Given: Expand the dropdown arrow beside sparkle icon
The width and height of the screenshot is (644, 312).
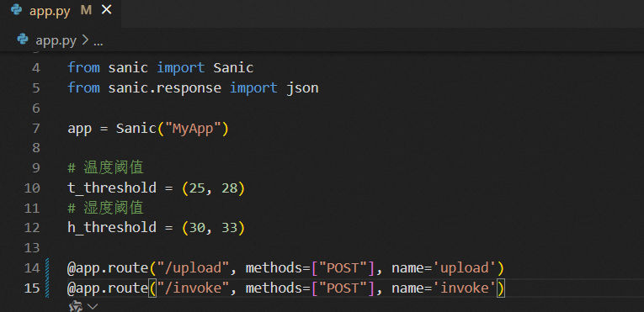Looking at the screenshot, I should (x=93, y=306).
